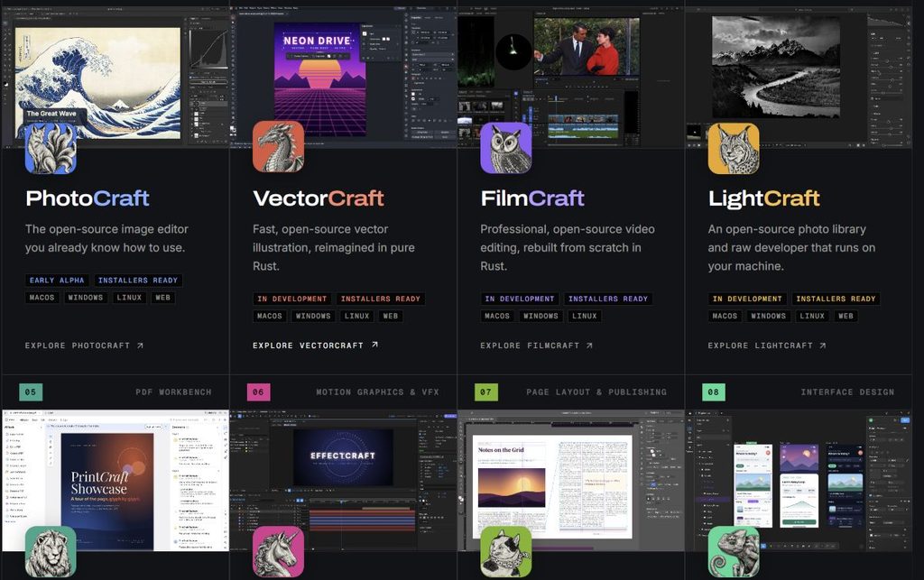Click the FilmCraft title heading
Viewport: 924px width, 580px height.
[532, 198]
